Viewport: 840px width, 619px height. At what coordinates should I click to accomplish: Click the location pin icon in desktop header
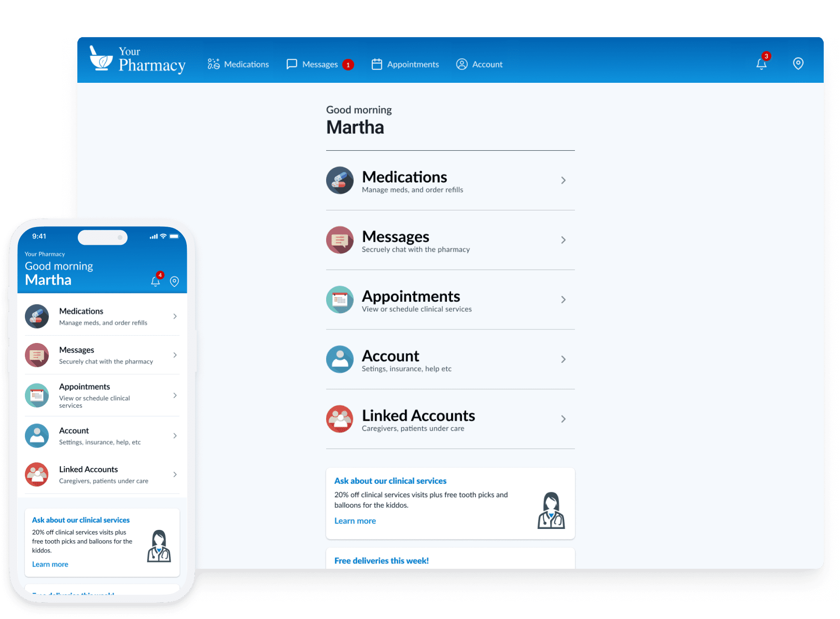pos(798,64)
